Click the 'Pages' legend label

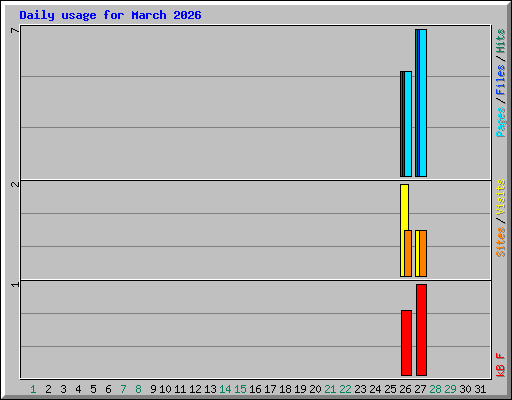[x=500, y=122]
